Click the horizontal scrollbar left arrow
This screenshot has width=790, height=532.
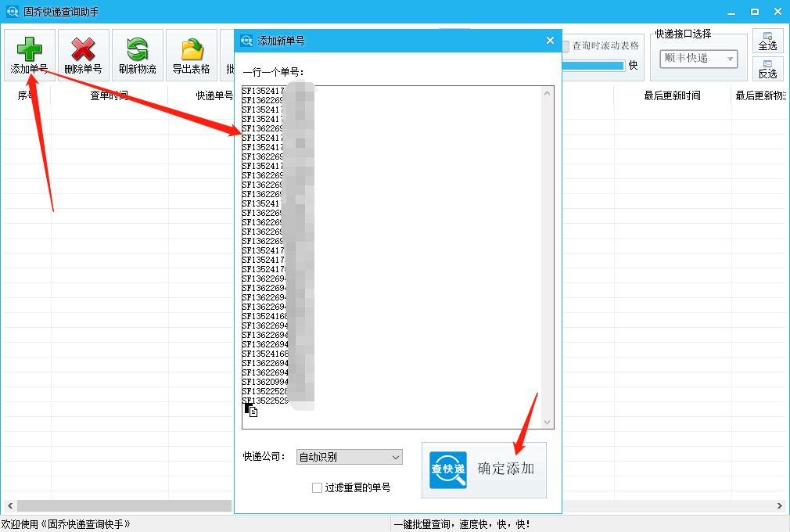tap(9, 506)
